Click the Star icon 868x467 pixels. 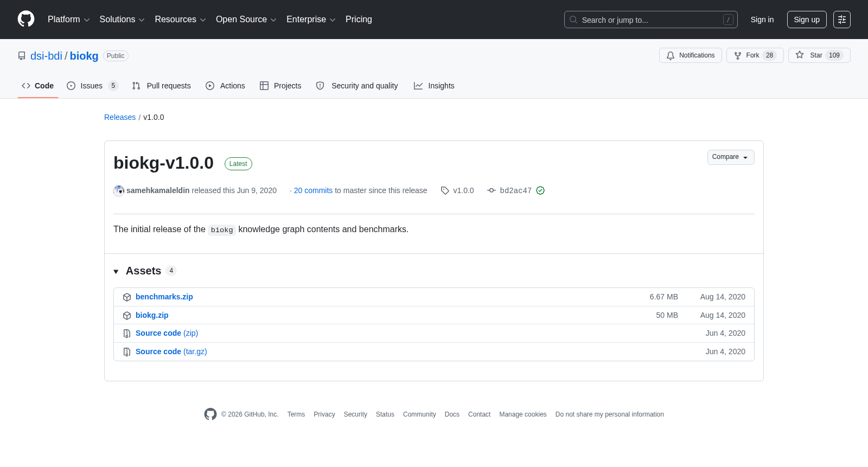coord(800,55)
